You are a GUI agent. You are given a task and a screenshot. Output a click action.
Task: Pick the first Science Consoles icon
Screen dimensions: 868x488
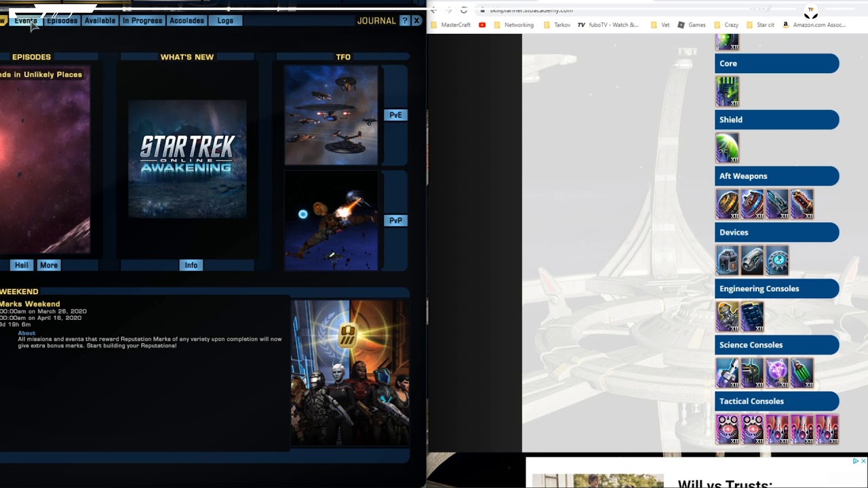pos(728,373)
